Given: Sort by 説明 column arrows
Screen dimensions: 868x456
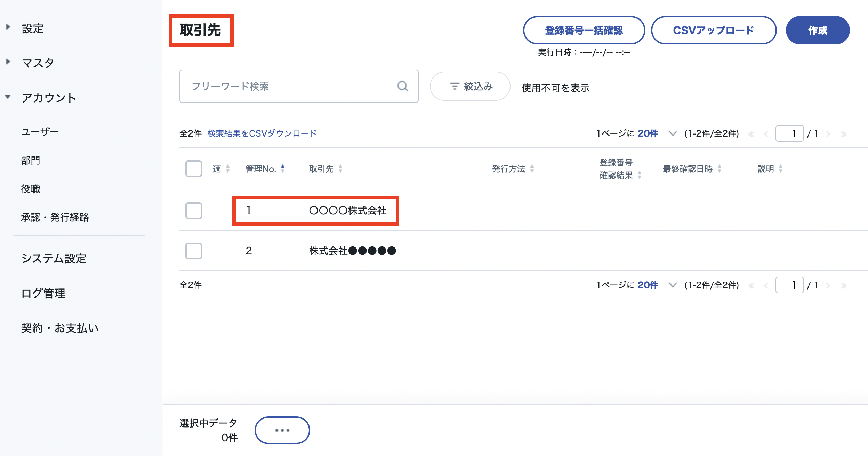Looking at the screenshot, I should pos(781,169).
